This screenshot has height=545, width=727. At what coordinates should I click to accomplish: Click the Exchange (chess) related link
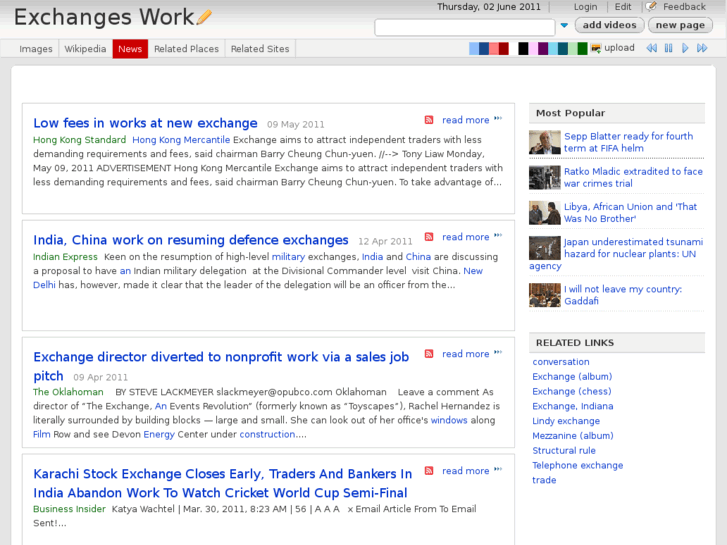point(572,391)
